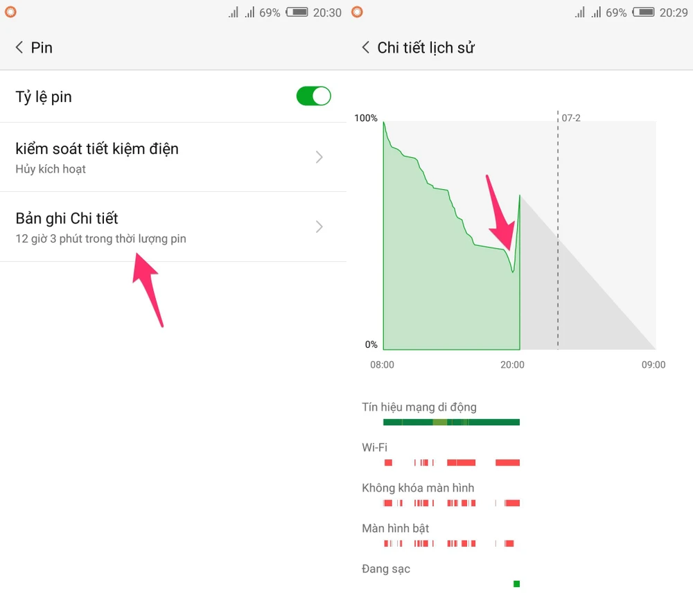Tap the Tín hiệu mạng di động bar
Screen dimensions: 693x616
coord(451,422)
